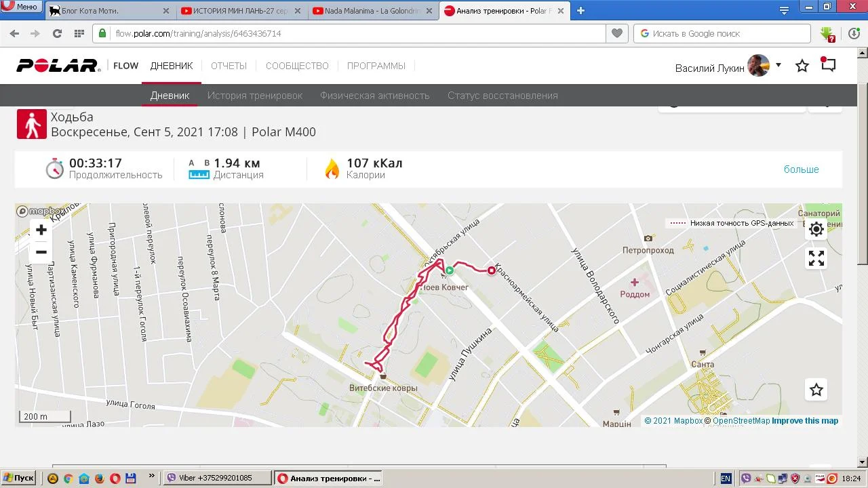Click the duration stopwatch icon

pyautogui.click(x=54, y=168)
